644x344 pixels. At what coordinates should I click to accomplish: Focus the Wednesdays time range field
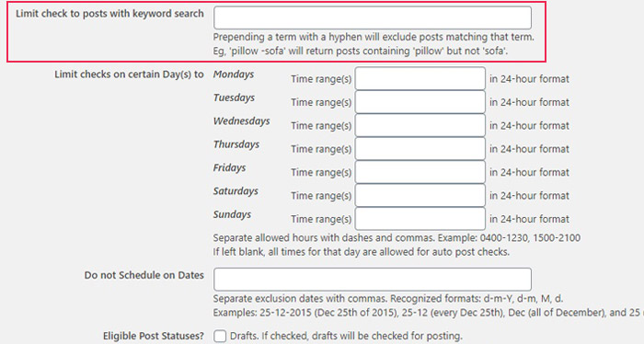pos(420,125)
